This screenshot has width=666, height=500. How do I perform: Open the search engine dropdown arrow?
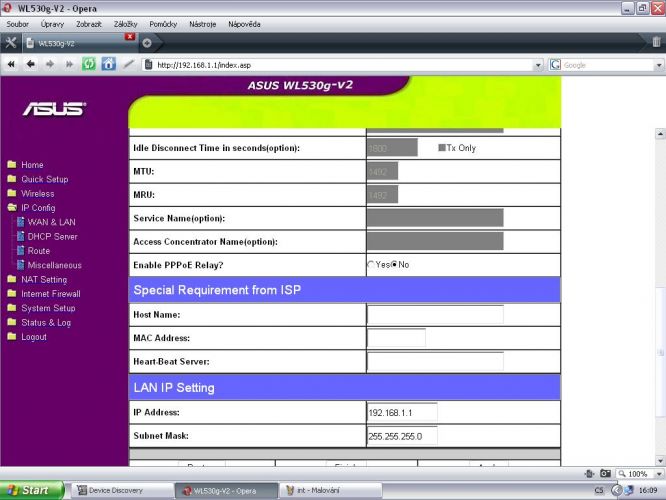pyautogui.click(x=659, y=65)
